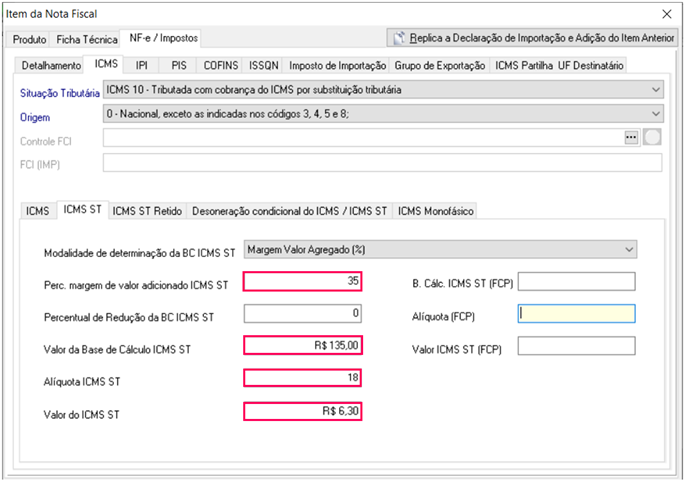Click the ellipsis button beside Controle FCI
Viewport: 686px width, 483px height.
(631, 138)
